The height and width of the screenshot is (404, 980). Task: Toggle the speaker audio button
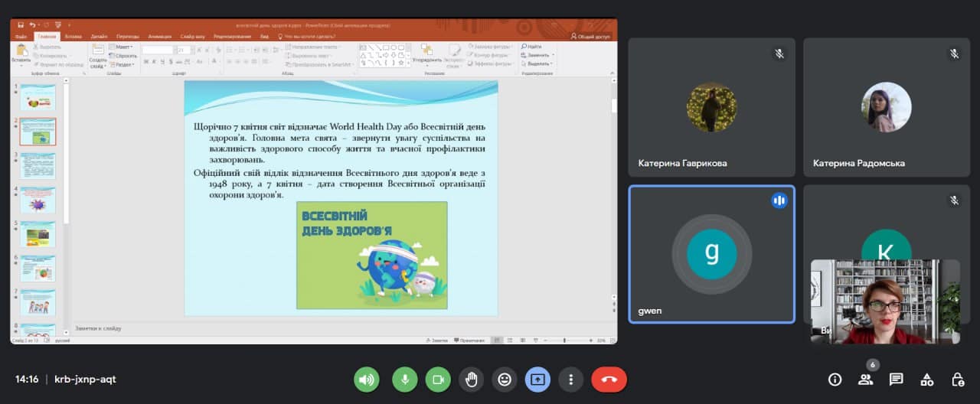367,380
